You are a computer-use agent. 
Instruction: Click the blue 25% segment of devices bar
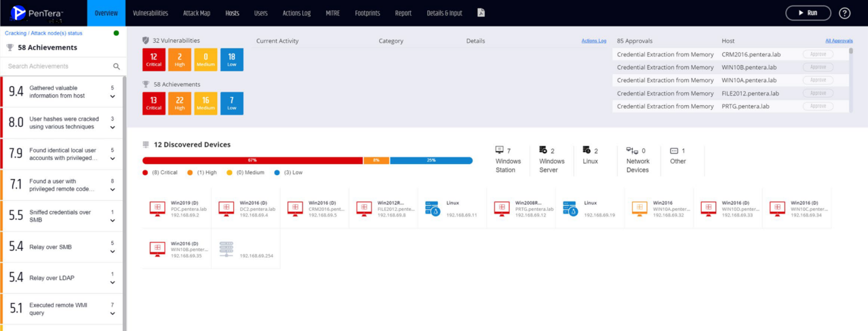tap(431, 161)
